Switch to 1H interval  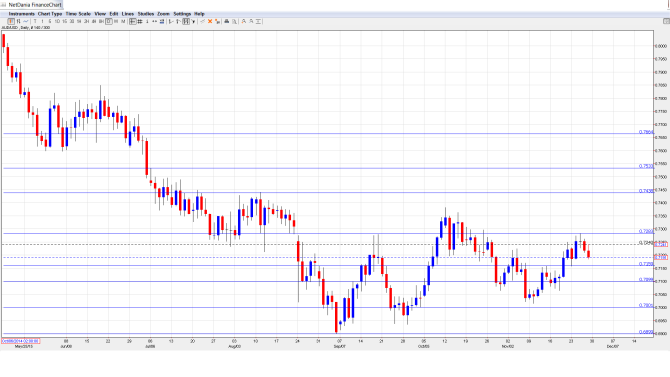79,21
